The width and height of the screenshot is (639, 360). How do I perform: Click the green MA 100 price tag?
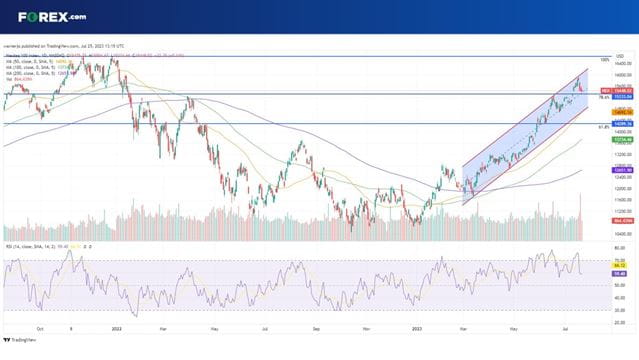click(x=622, y=140)
